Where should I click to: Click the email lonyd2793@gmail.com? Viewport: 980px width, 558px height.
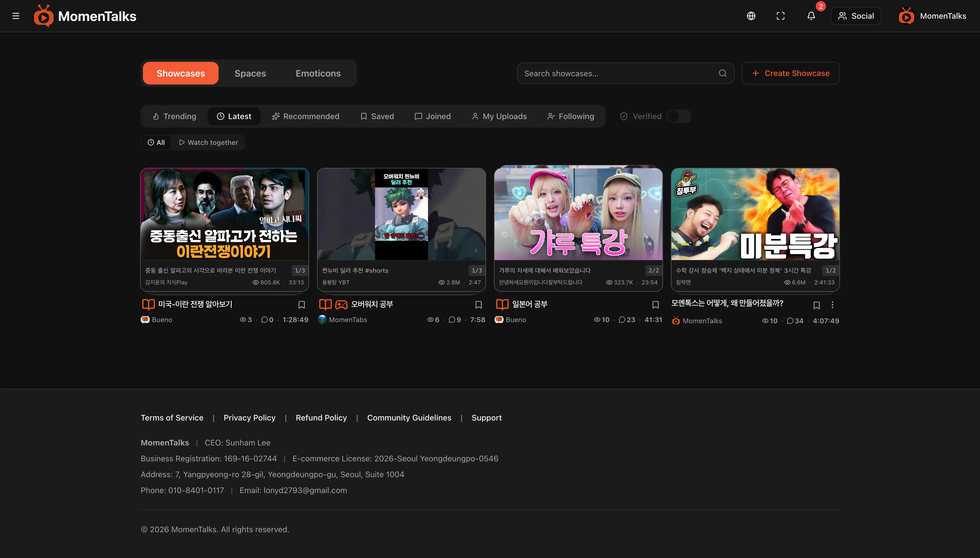(x=305, y=491)
